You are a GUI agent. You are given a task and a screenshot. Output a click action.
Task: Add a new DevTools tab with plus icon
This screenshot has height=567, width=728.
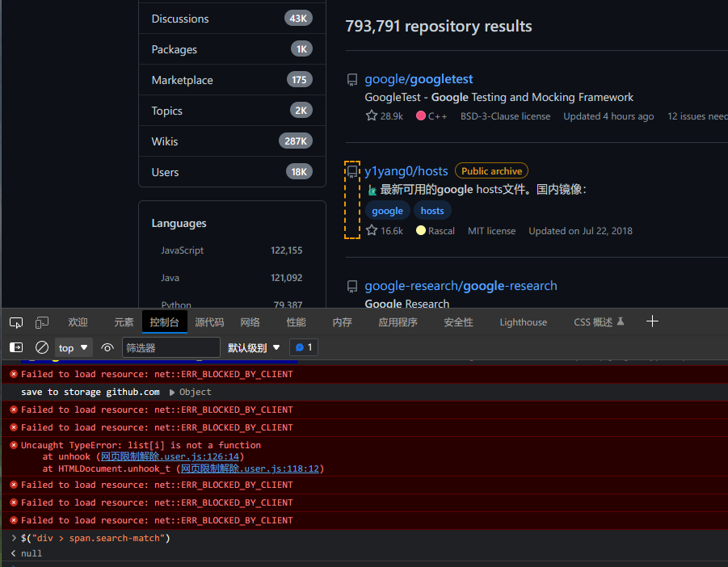[652, 321]
